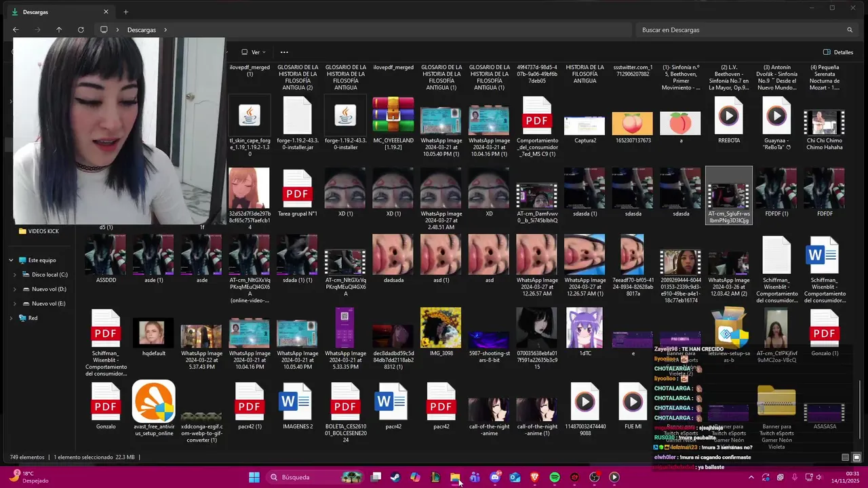Click the PC icon in the address bar

(x=104, y=30)
